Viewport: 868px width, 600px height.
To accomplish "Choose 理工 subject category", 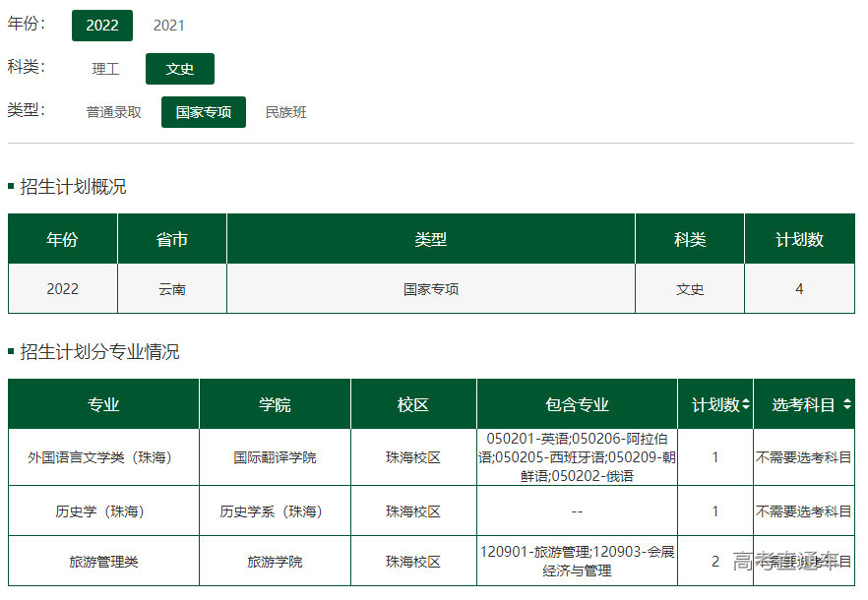I will tap(105, 69).
